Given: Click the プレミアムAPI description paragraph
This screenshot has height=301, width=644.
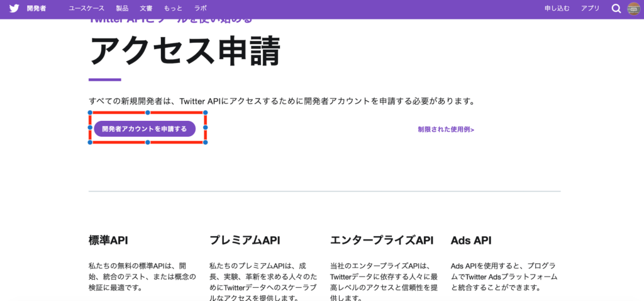Looking at the screenshot, I should tap(264, 282).
